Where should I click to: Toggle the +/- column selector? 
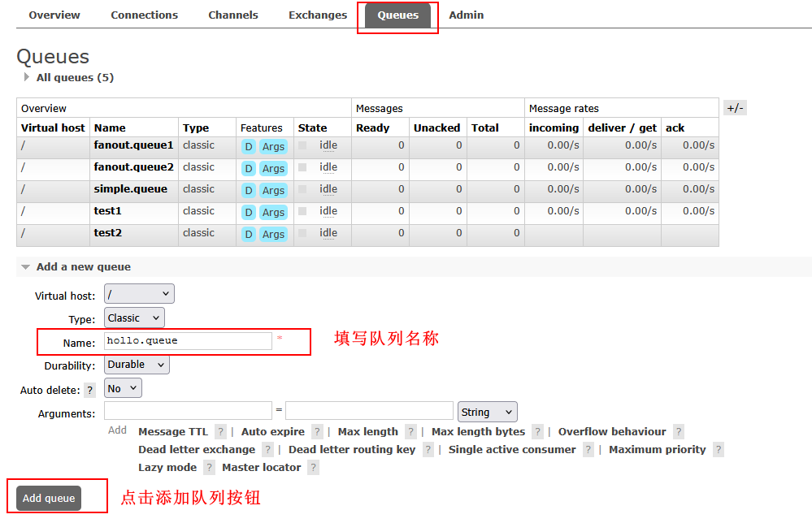(735, 108)
